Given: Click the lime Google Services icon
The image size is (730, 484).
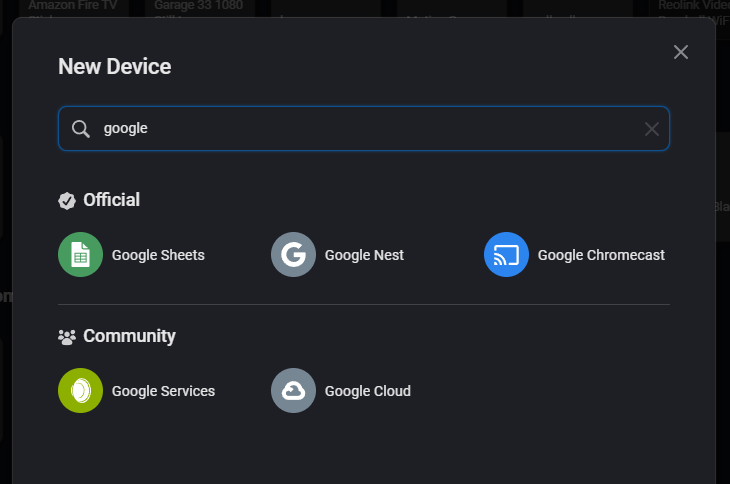Looking at the screenshot, I should [x=81, y=391].
